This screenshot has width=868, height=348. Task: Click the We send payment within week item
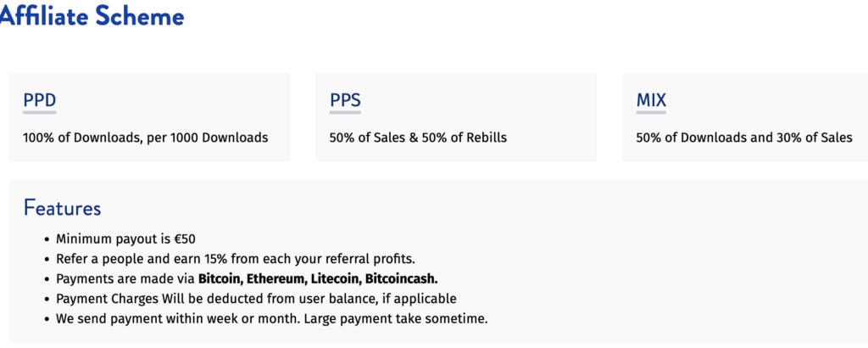click(x=271, y=319)
